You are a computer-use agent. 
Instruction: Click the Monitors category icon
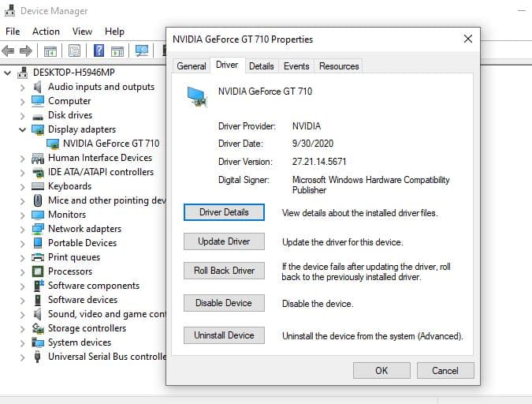click(x=38, y=215)
